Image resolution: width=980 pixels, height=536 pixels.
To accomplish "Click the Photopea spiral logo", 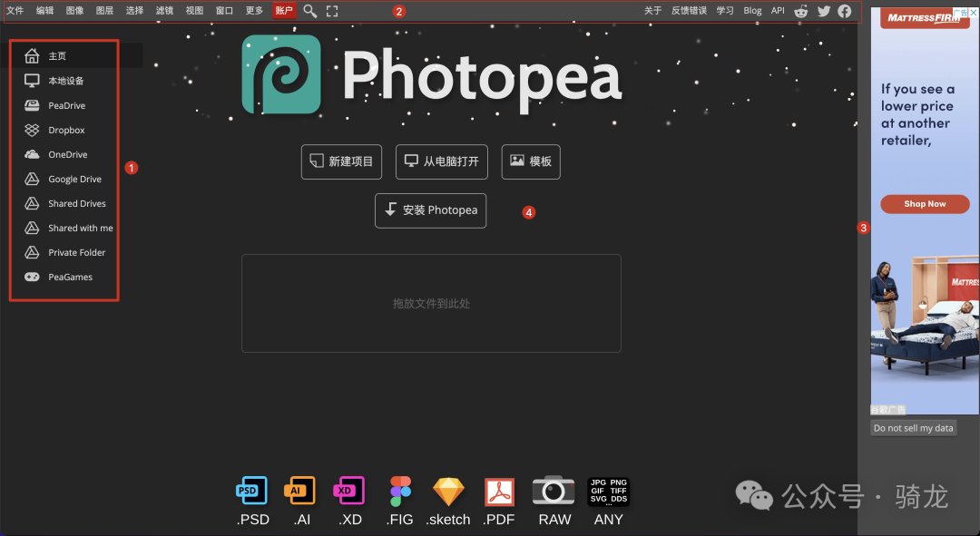I will [x=281, y=74].
